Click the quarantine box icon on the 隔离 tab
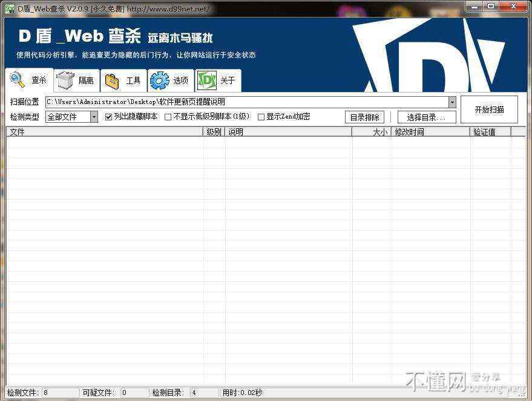This screenshot has height=401, width=532. tap(65, 80)
